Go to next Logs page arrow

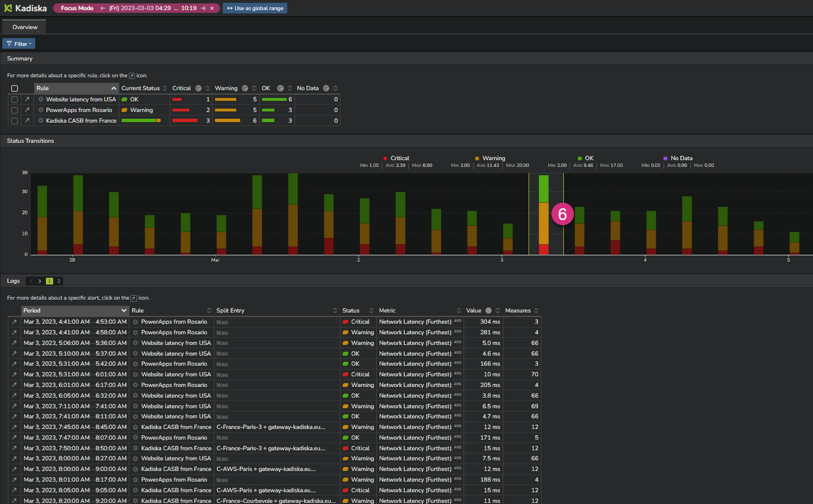[40, 281]
